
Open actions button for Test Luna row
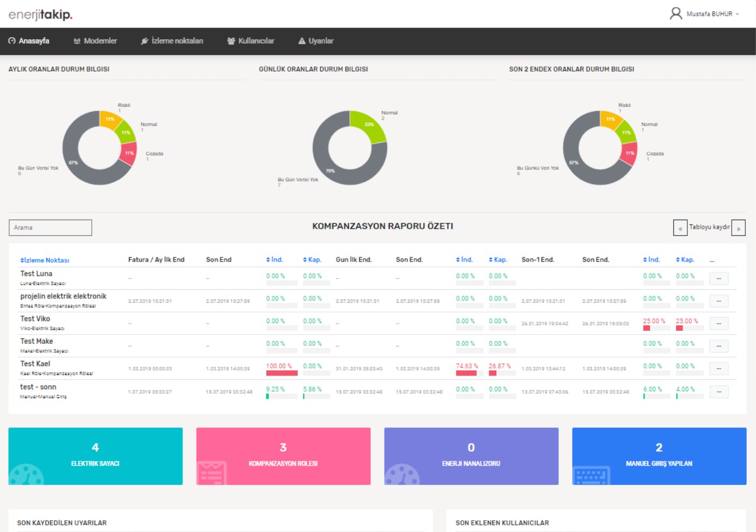(719, 278)
